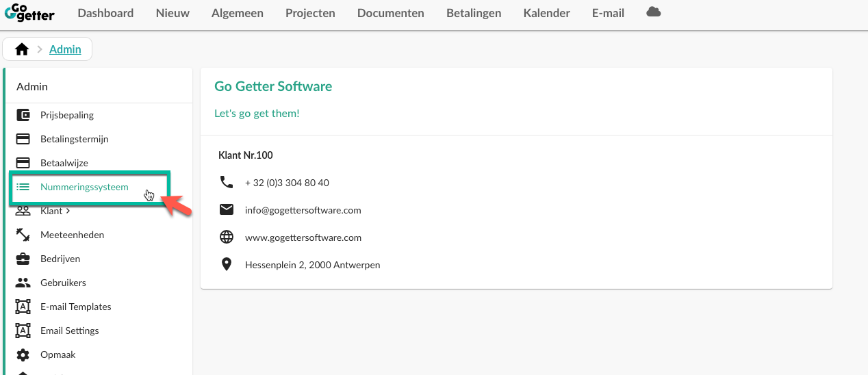868x375 pixels.
Task: Click phone number + 32 (0)3 304 80 40
Action: coord(287,183)
